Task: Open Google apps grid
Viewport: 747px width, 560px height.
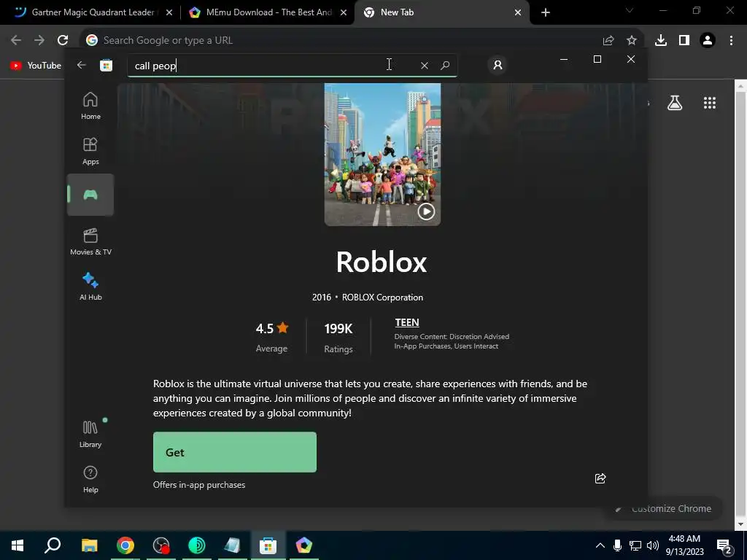Action: 710,103
